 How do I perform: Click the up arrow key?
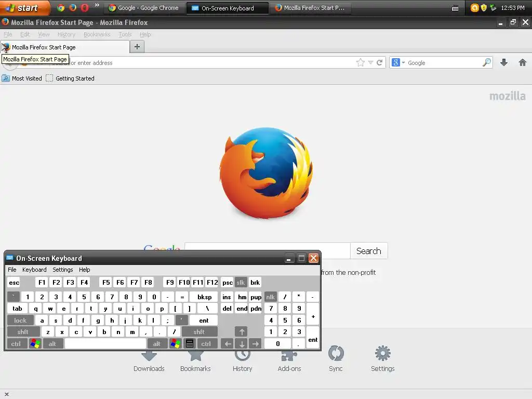pyautogui.click(x=242, y=332)
